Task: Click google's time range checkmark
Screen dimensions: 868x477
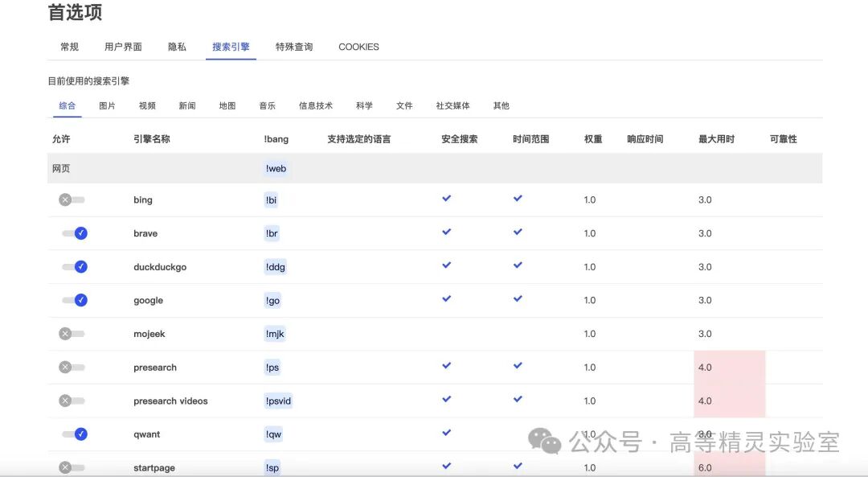Action: click(x=518, y=298)
